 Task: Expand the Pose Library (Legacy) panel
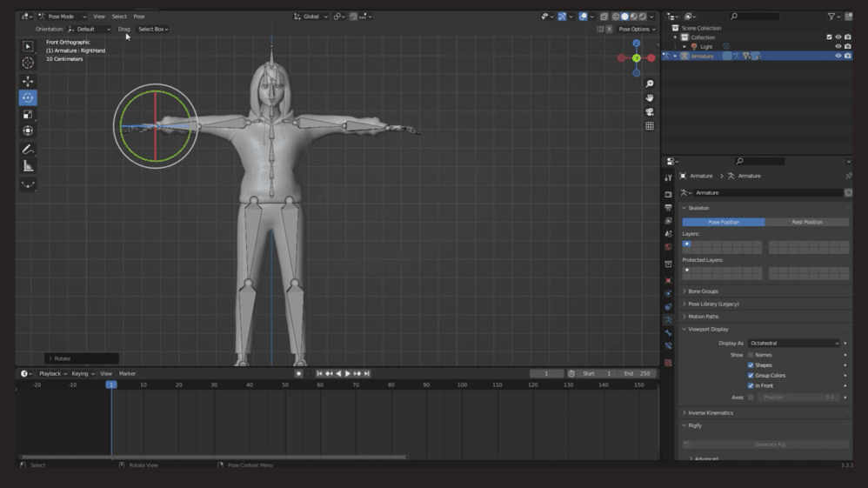(713, 304)
